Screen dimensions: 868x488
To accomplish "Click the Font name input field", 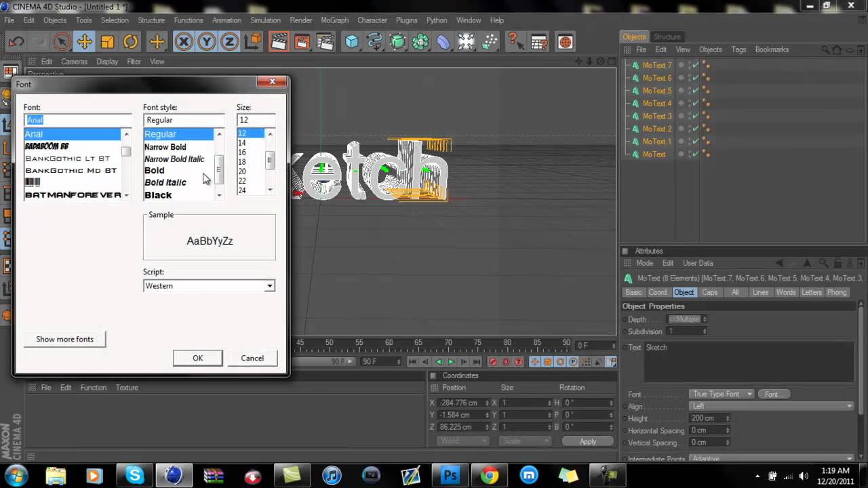I will click(77, 120).
